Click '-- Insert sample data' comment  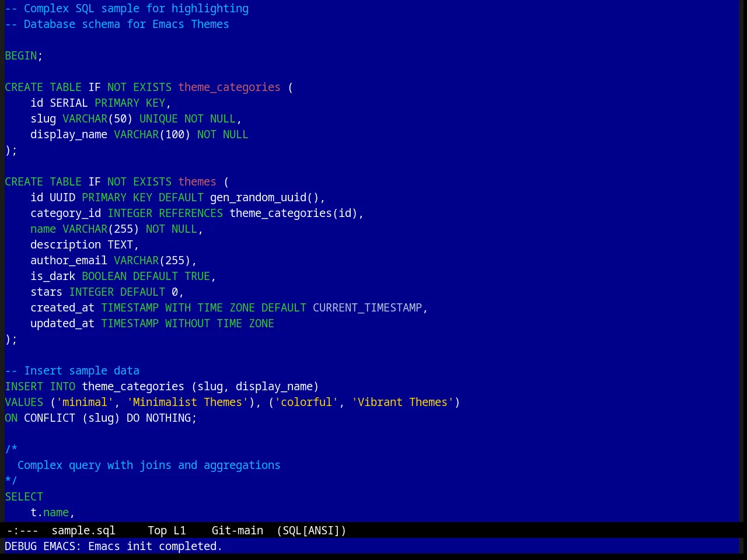(72, 371)
